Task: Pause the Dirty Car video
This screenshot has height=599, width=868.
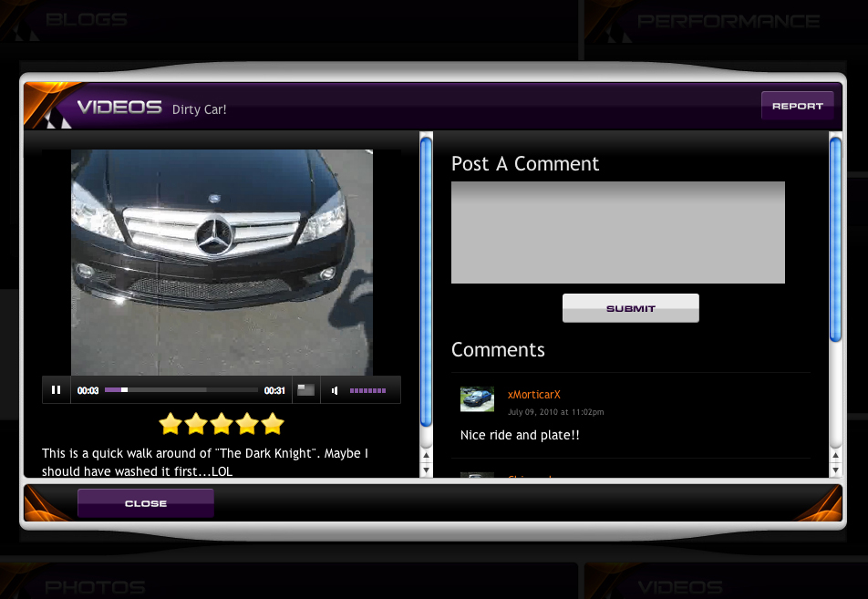Action: (56, 389)
